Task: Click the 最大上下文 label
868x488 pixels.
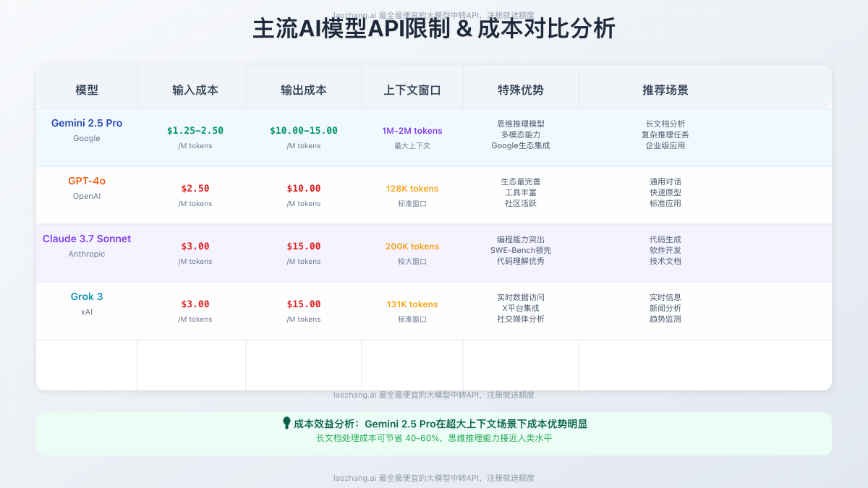Action: point(412,145)
